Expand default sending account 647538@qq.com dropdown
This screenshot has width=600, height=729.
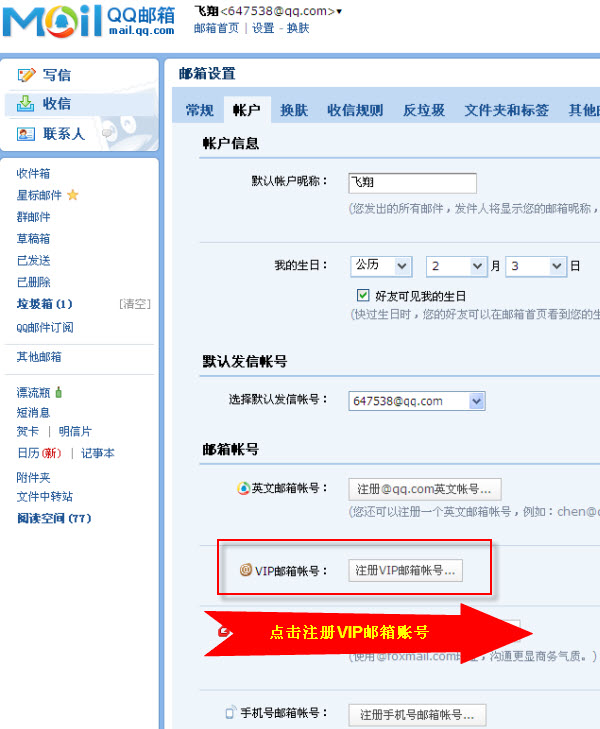pos(417,401)
